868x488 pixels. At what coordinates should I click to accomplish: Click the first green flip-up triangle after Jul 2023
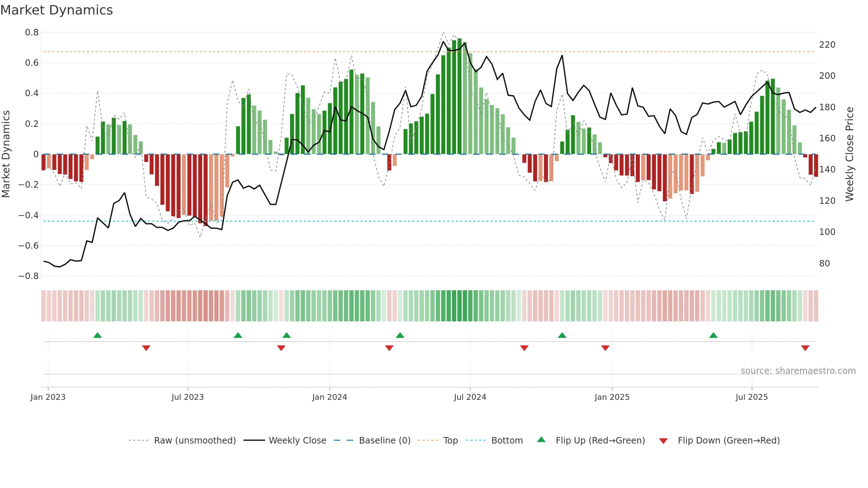[x=238, y=335]
